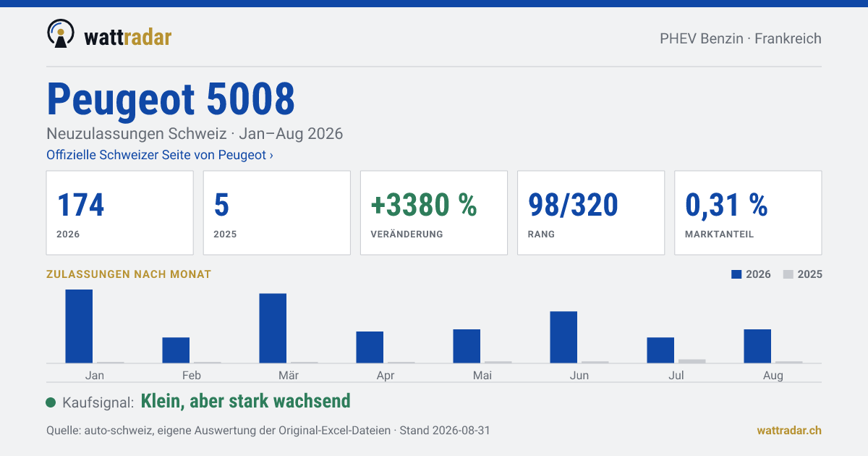
Task: Click the 2025 registrations card showing 5
Action: (x=277, y=213)
